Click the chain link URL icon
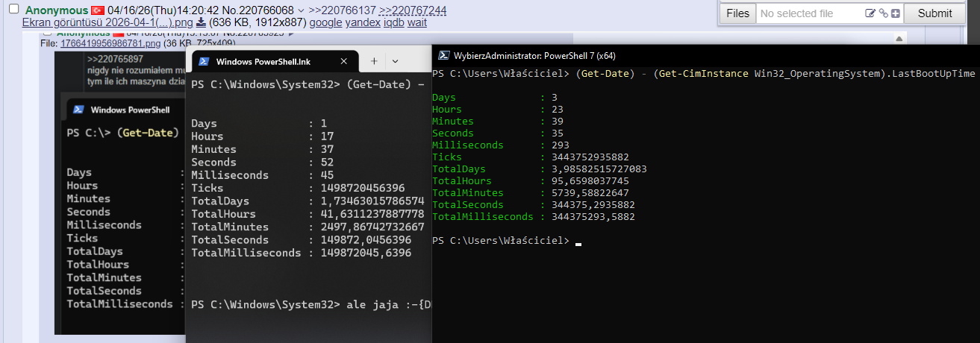980x343 pixels. coord(883,13)
